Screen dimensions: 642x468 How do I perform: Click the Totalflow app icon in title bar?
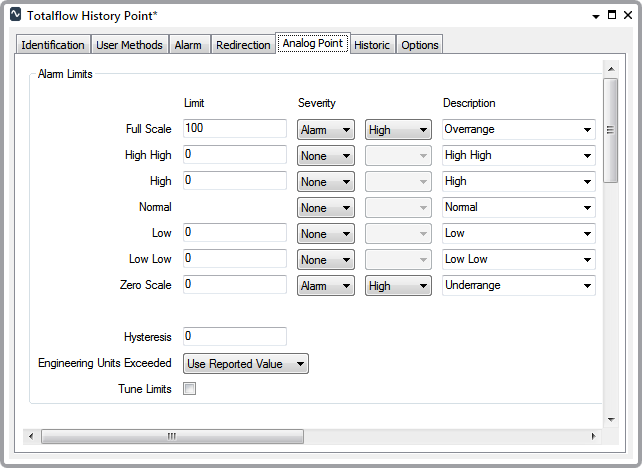15,16
